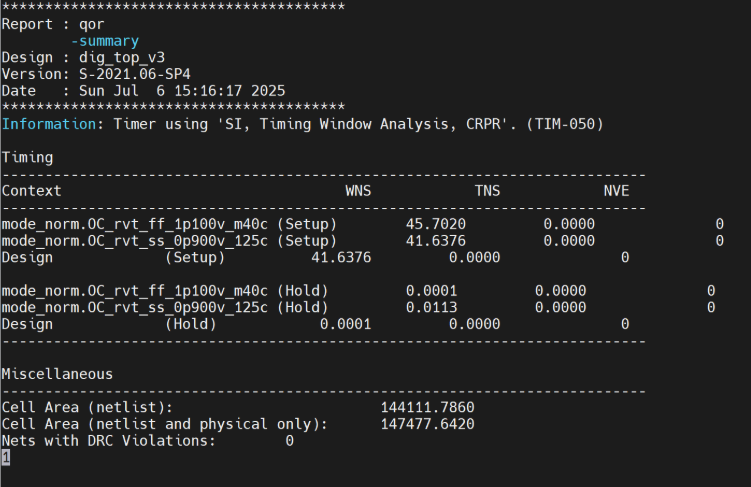Screen dimensions: 751x487
Task: Click the Context column header
Action: pos(32,191)
